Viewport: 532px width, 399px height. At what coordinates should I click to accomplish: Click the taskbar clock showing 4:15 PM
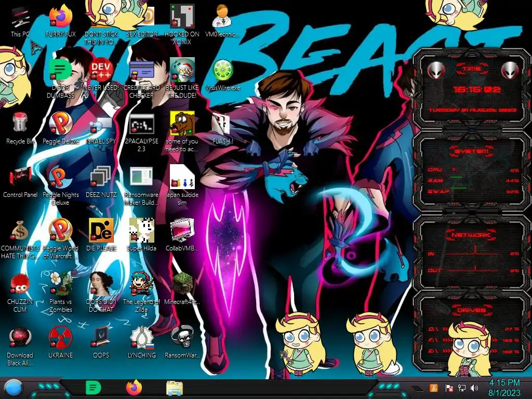[x=504, y=388]
